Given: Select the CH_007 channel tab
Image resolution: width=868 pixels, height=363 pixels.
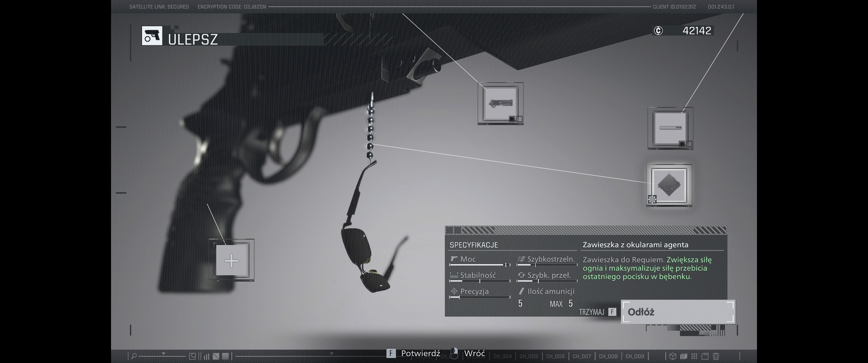Looking at the screenshot, I should (582, 356).
